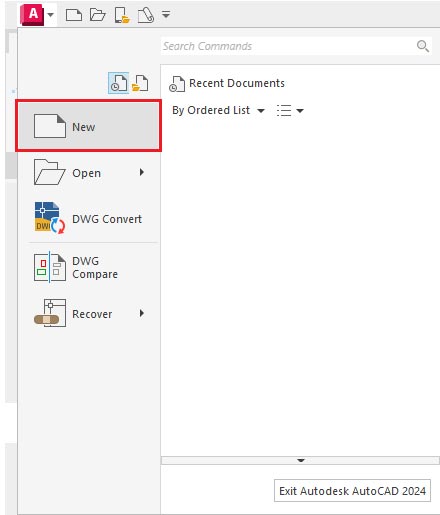Choose DWG Convert menu item
The height and width of the screenshot is (515, 440).
click(x=89, y=218)
